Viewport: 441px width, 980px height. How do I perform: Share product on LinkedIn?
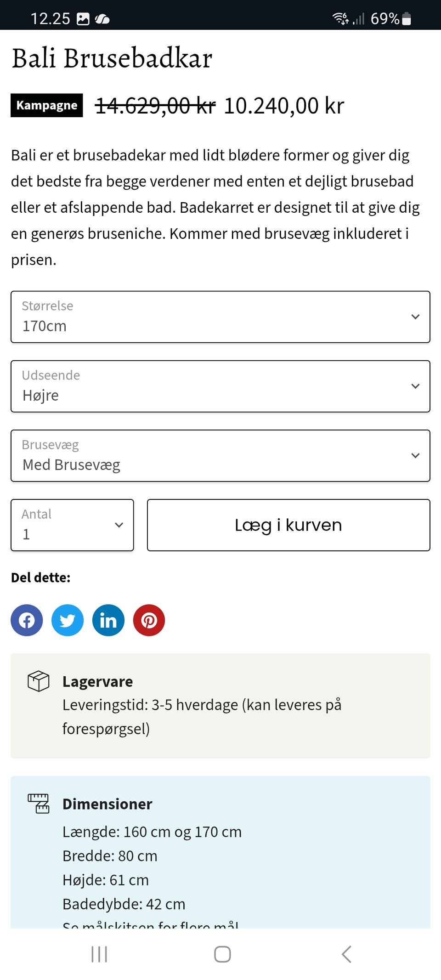coord(108,620)
